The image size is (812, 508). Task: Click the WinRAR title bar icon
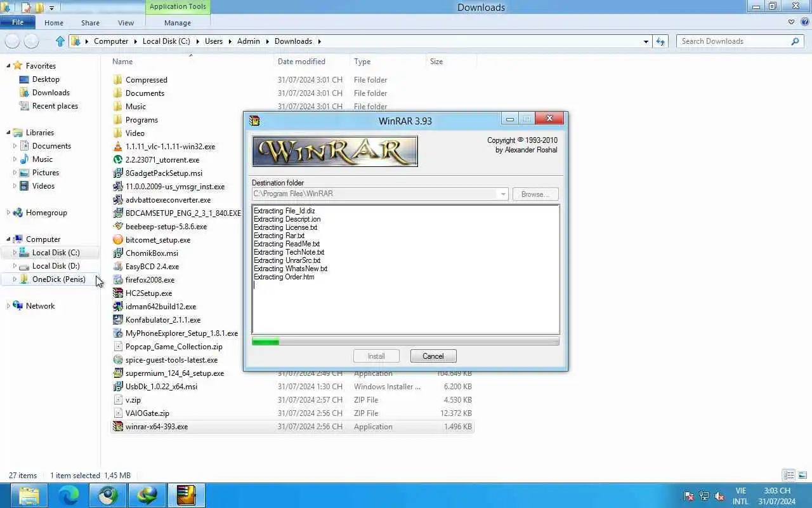pyautogui.click(x=254, y=121)
